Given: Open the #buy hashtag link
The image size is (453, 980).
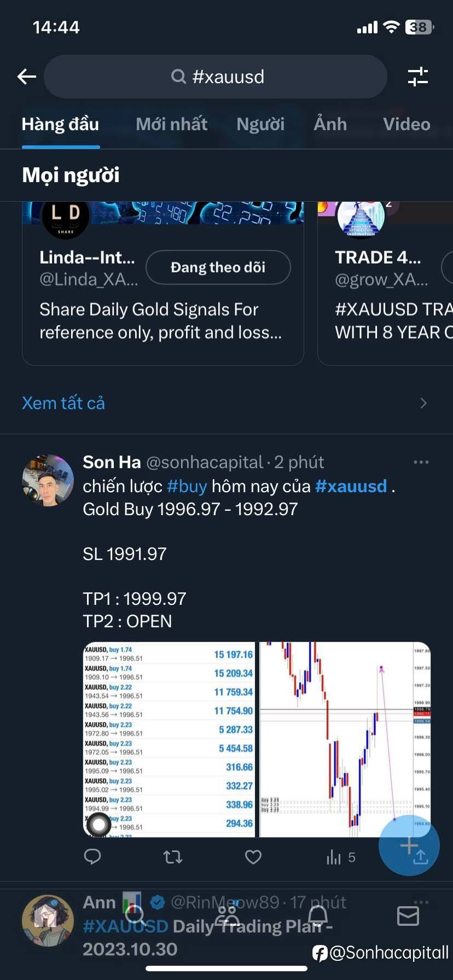Looking at the screenshot, I should (x=187, y=486).
